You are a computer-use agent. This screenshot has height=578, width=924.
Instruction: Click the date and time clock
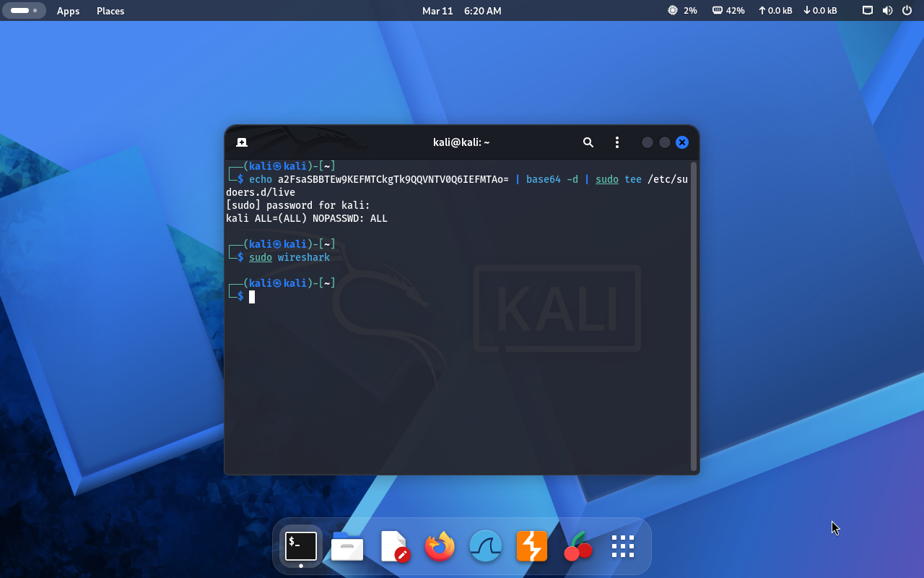(x=461, y=11)
